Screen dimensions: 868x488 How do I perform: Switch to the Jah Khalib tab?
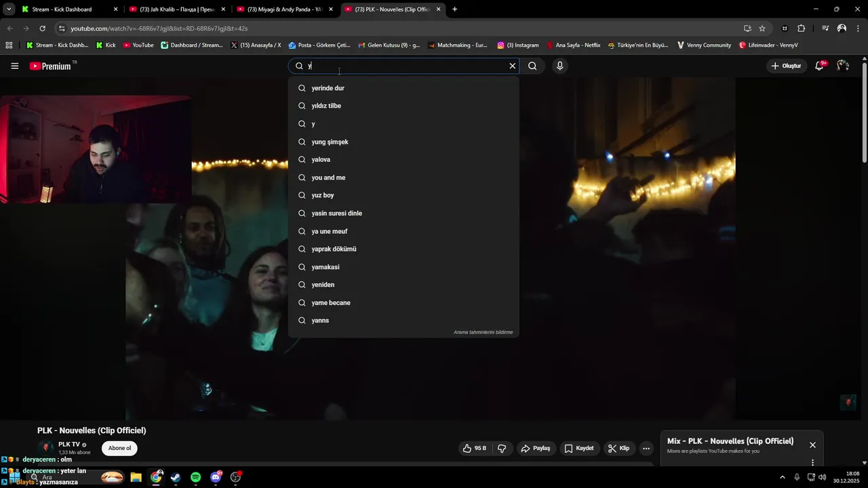pyautogui.click(x=178, y=9)
